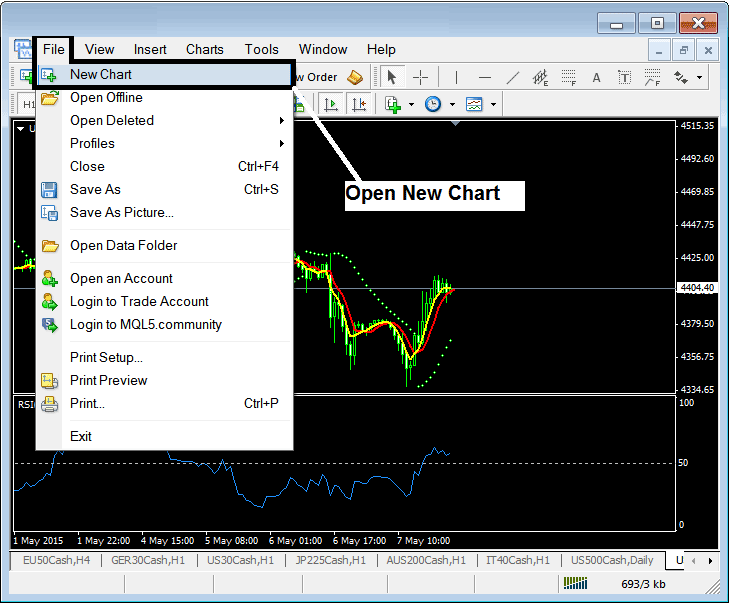Click the chart shift triangle marker

(x=456, y=124)
